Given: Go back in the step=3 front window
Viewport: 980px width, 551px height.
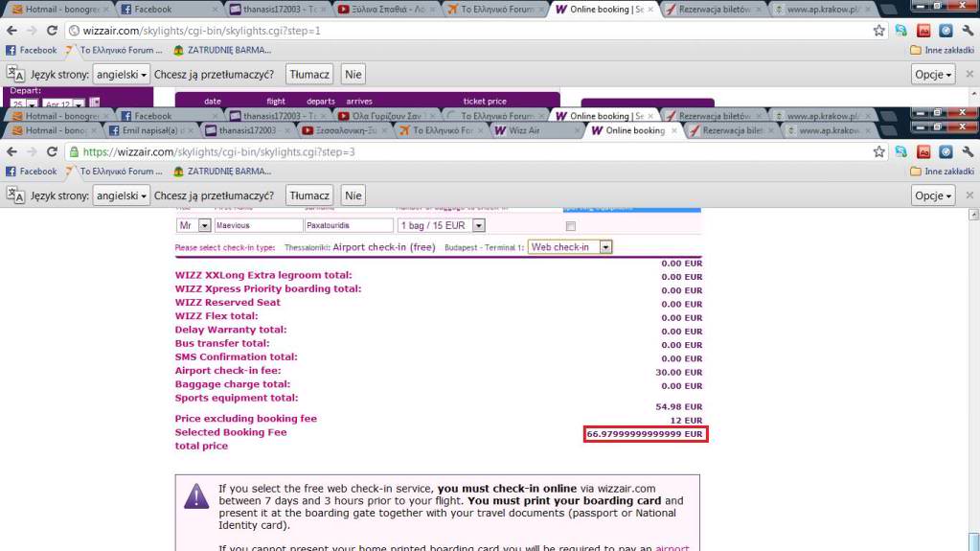Looking at the screenshot, I should point(11,152).
